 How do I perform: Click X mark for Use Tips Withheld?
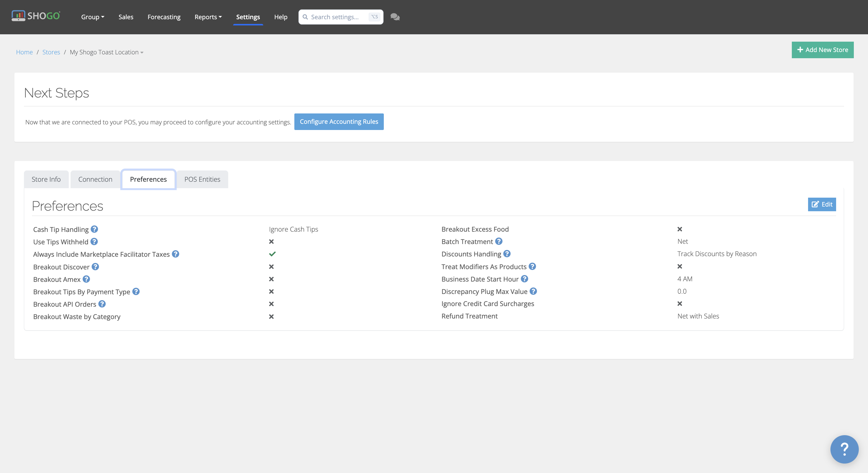(x=271, y=242)
